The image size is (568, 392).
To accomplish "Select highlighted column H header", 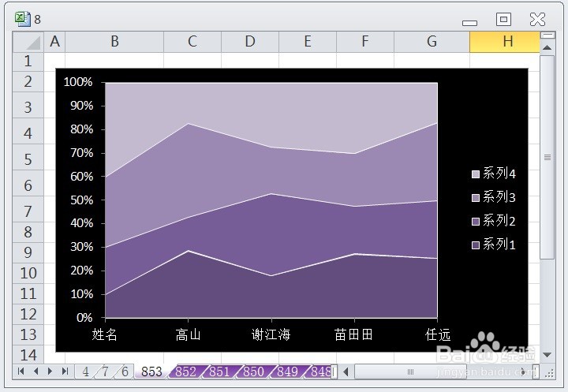I will pyautogui.click(x=505, y=42).
